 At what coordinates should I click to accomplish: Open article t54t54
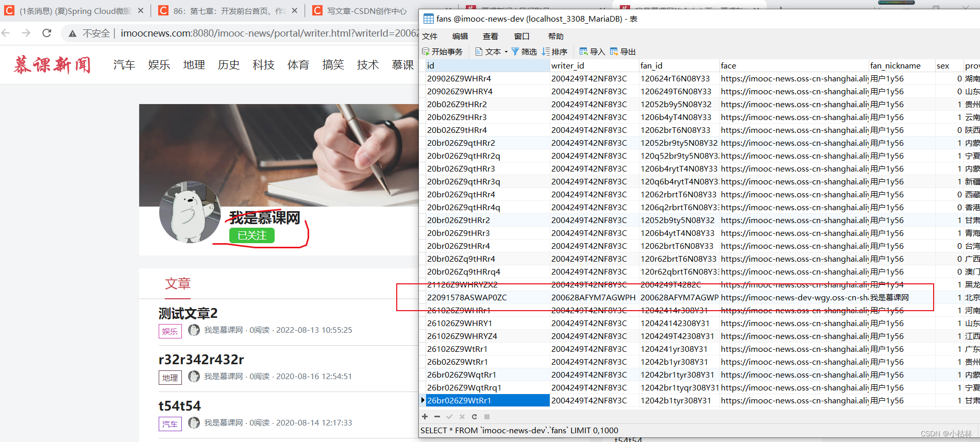point(179,406)
